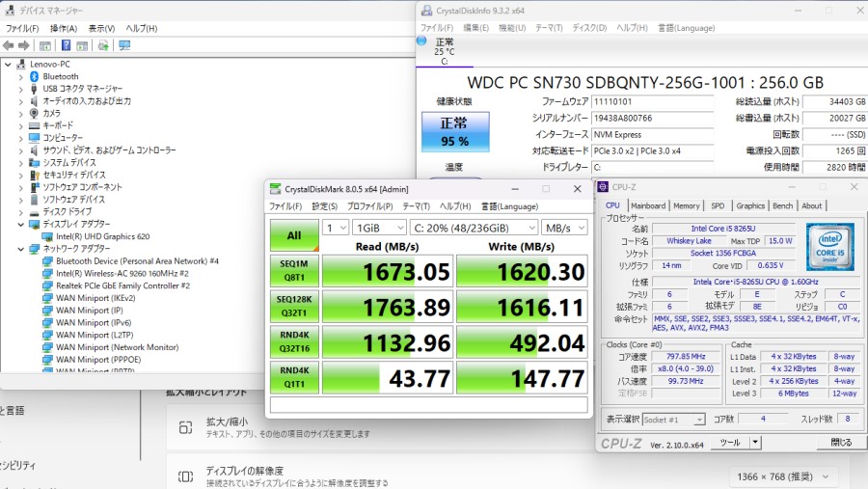The image size is (868, 489).
Task: Run the SEQ1M Q8T1 test button
Action: (294, 271)
